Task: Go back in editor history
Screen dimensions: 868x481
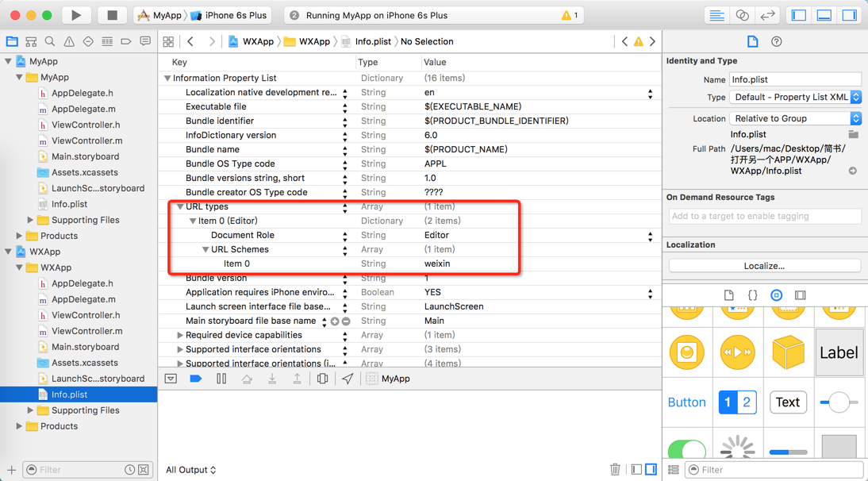Action: pyautogui.click(x=190, y=41)
